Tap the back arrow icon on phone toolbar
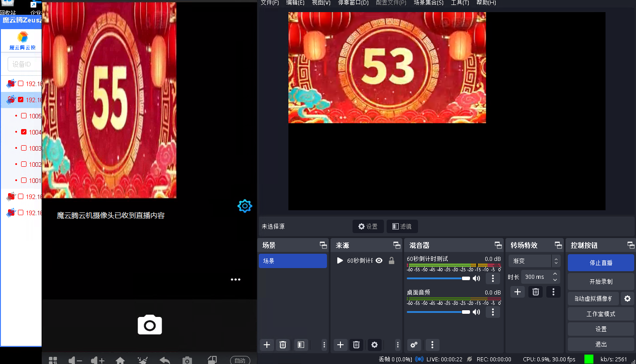 tap(165, 360)
